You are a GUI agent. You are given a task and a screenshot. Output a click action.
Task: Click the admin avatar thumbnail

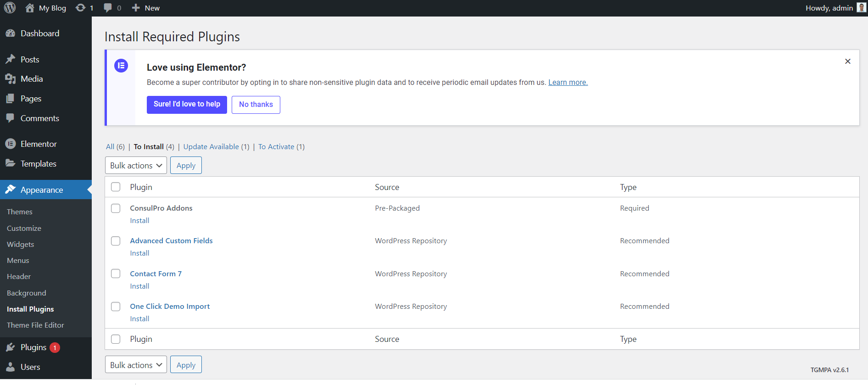[861, 8]
